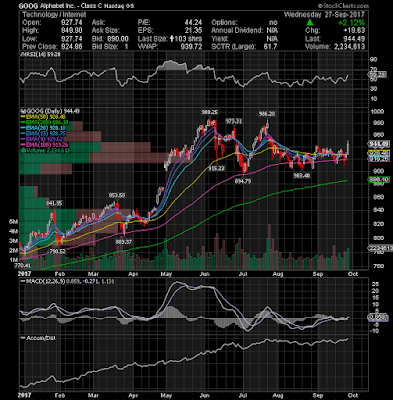Click the 903.40 low price annotation
393x400 pixels.
pyautogui.click(x=302, y=175)
